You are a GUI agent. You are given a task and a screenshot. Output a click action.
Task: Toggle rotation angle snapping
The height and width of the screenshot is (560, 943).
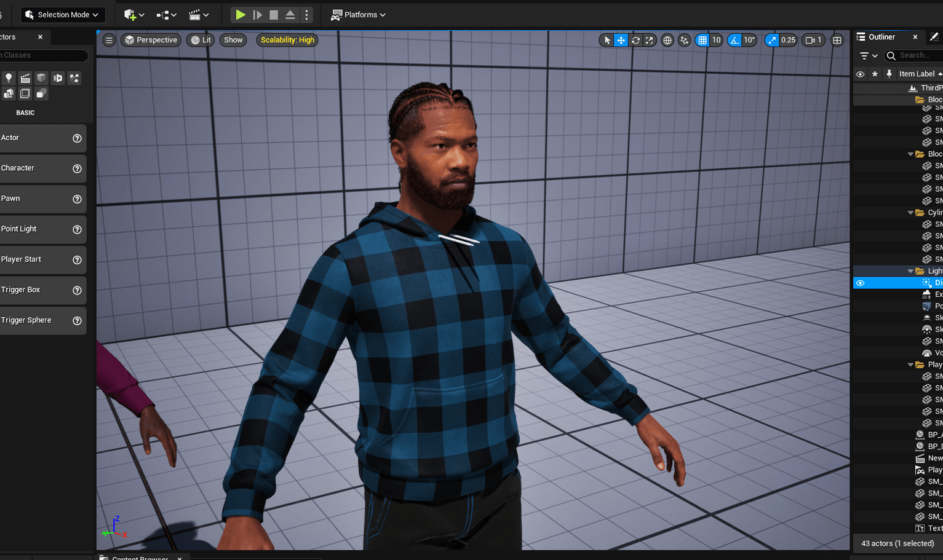click(x=736, y=40)
